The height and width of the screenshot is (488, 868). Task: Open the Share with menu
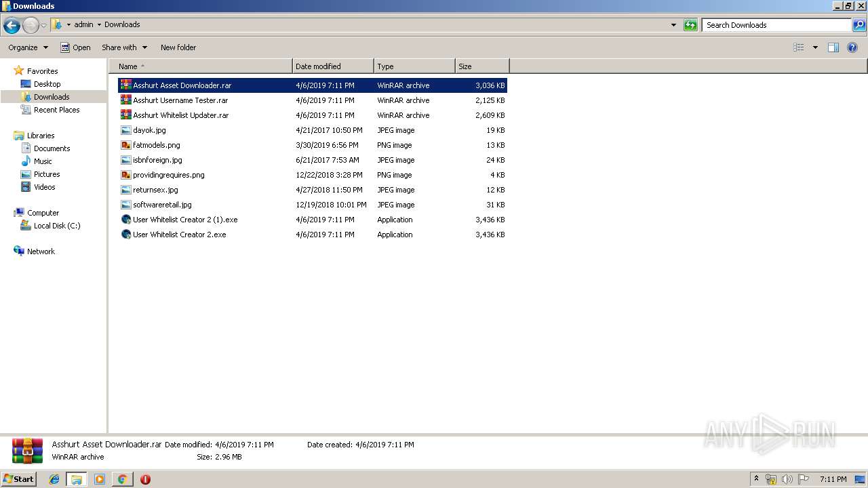(124, 47)
